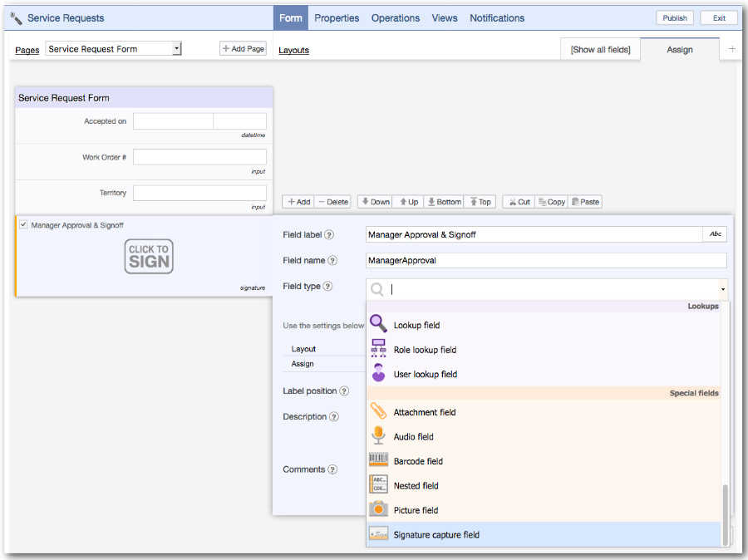Open the Operations tab
This screenshot has height=560, width=748.
396,18
